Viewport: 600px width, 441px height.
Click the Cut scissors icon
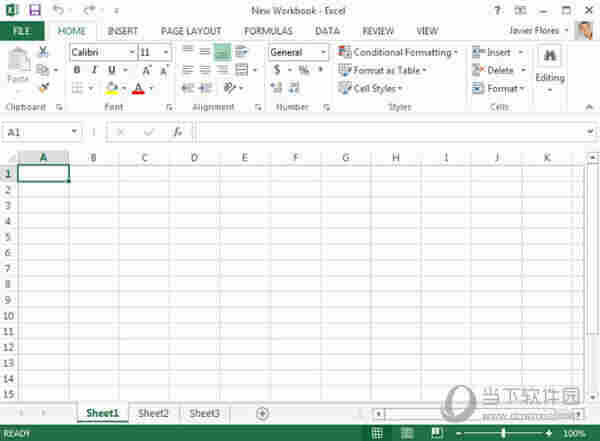coord(43,52)
